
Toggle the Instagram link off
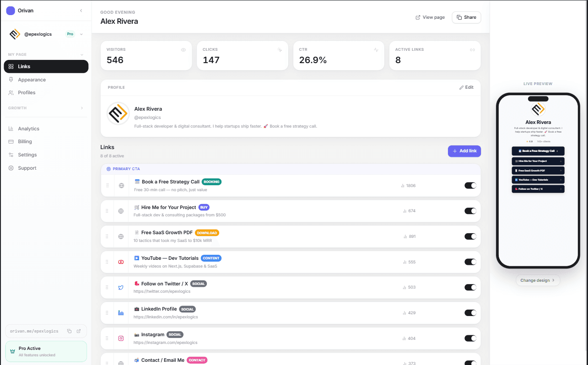(470, 338)
